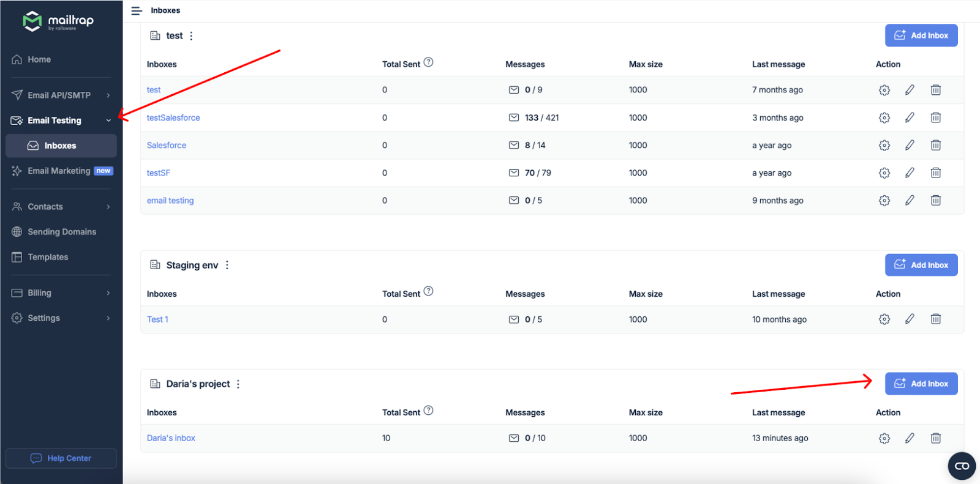Open the Templates menu item

pyautogui.click(x=48, y=257)
